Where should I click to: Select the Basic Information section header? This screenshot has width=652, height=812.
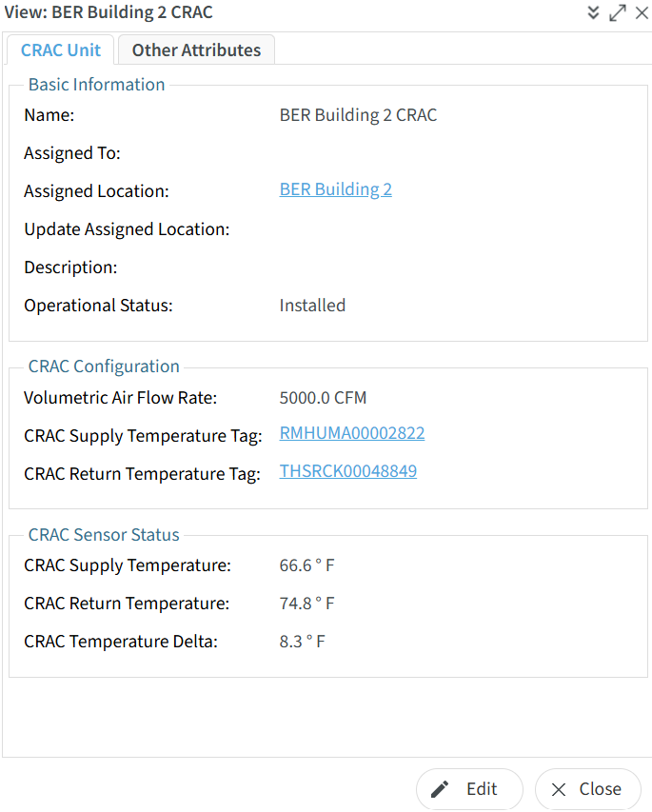(96, 85)
